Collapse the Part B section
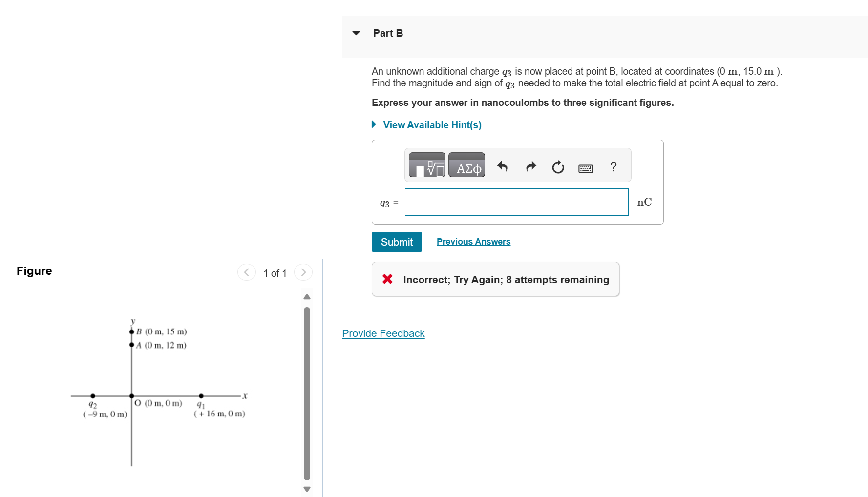This screenshot has height=497, width=868. pos(356,33)
